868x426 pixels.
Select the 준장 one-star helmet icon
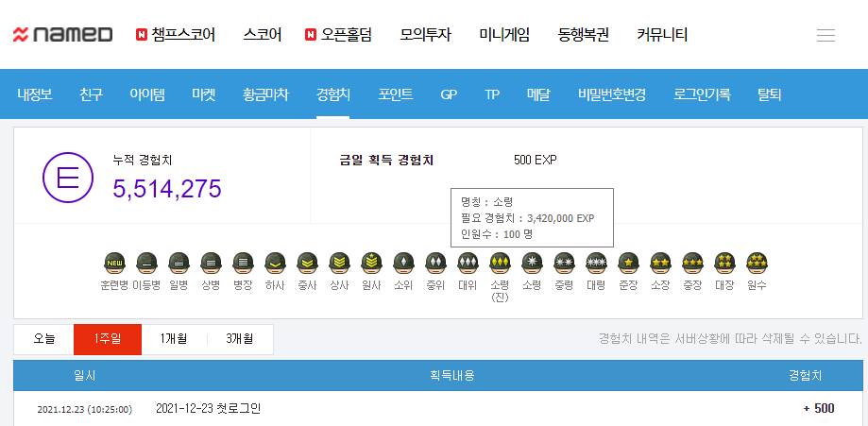(x=628, y=263)
